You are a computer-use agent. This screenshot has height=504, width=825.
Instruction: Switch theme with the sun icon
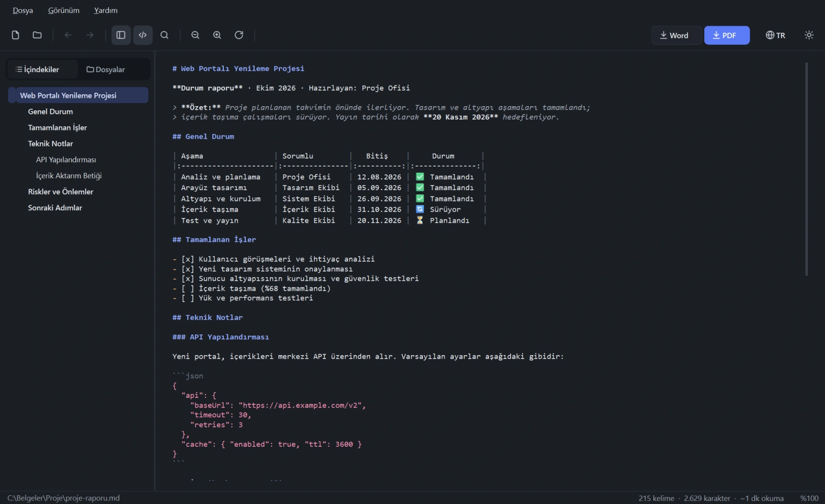809,35
